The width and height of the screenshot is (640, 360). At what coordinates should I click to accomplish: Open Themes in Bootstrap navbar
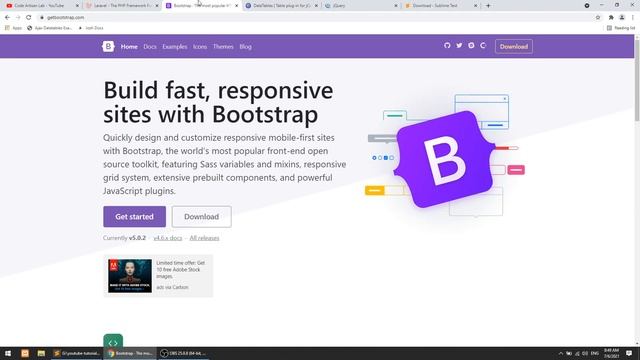click(x=223, y=47)
